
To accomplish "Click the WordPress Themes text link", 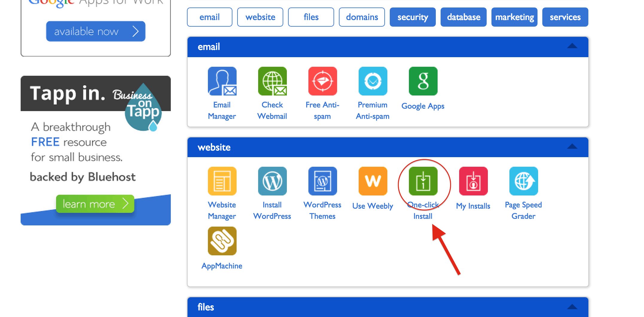I will pyautogui.click(x=322, y=210).
